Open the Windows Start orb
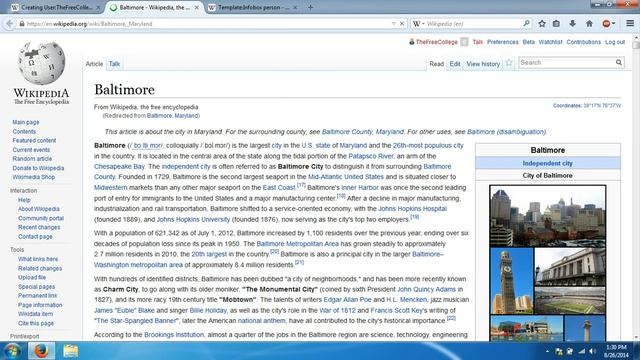 (13, 351)
